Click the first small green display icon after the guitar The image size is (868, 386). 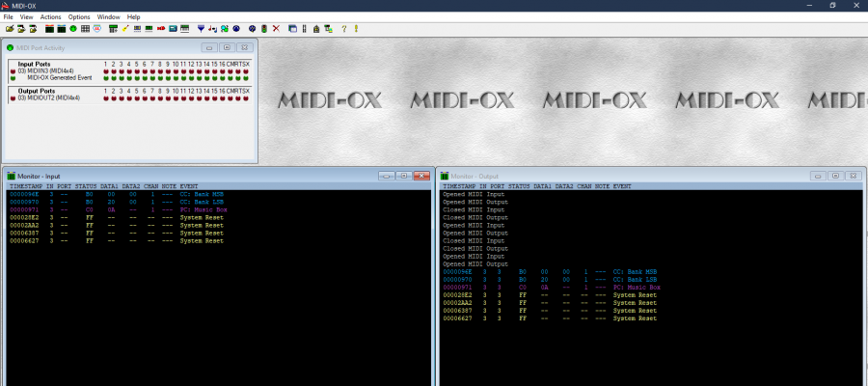pyautogui.click(x=137, y=28)
